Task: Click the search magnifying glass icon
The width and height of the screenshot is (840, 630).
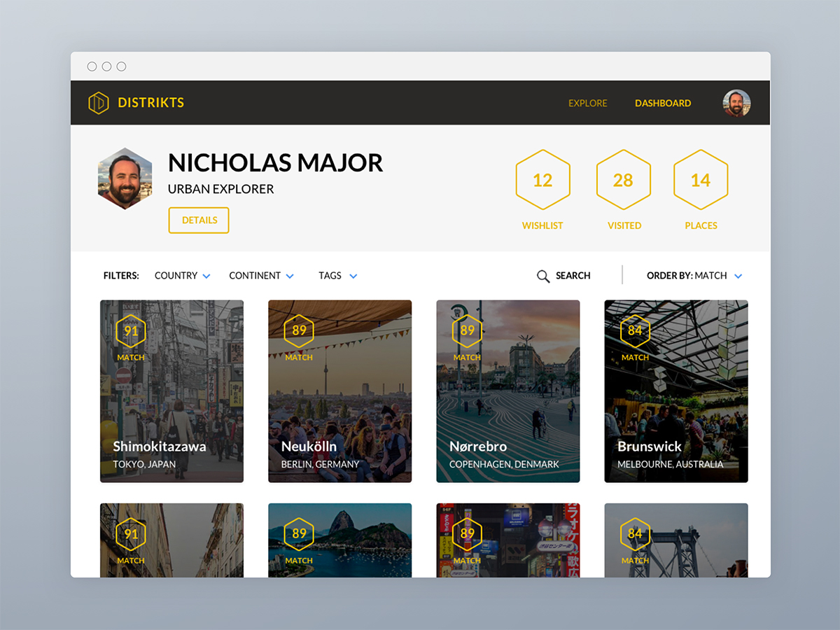Action: [542, 276]
